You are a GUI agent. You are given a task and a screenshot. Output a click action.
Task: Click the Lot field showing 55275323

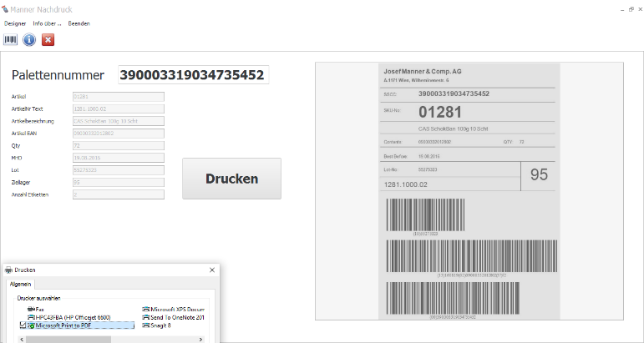119,170
